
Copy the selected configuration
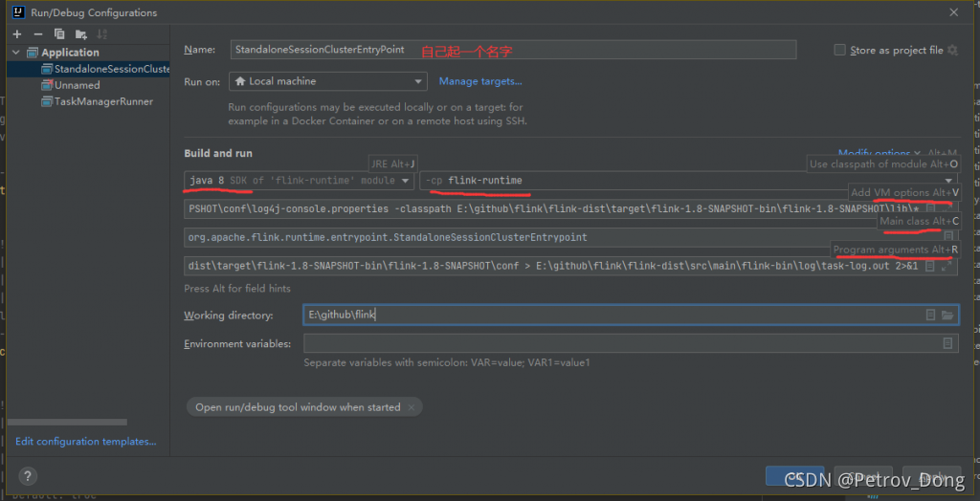click(59, 34)
